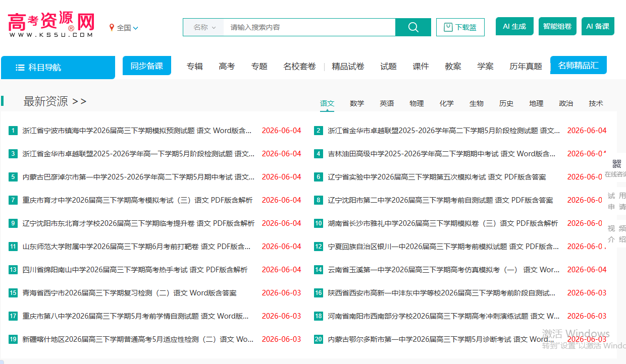The image size is (626, 364).
Task: Click the magnifier search button
Action: [413, 27]
